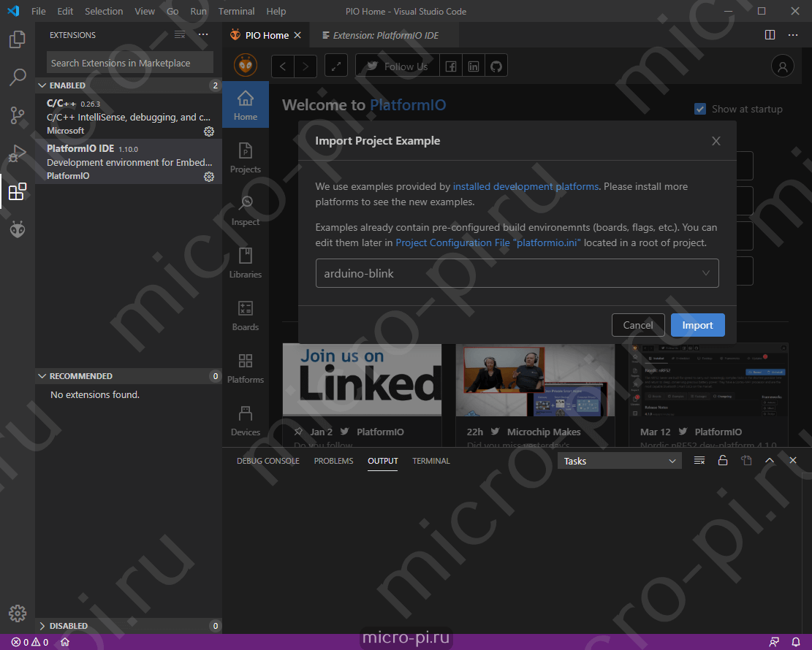Click the Facebook icon in the toolbar
812x650 pixels.
[x=450, y=65]
